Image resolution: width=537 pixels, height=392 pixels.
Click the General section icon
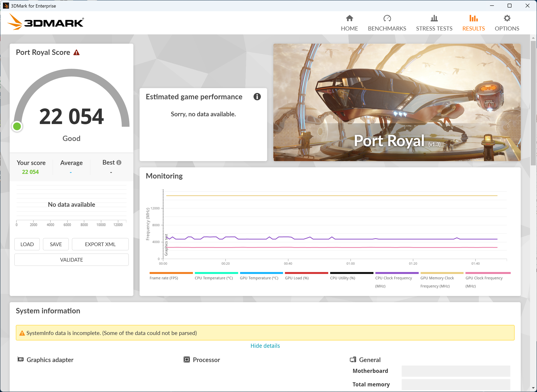[x=353, y=360]
